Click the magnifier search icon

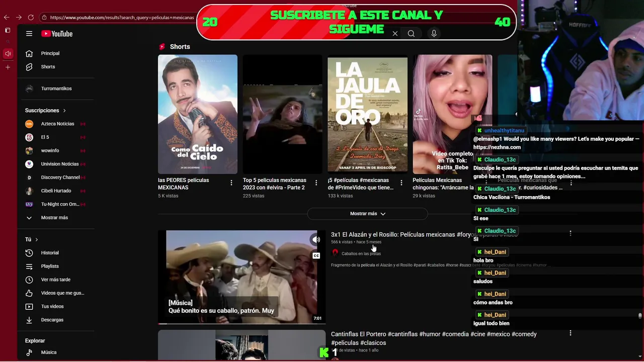tap(411, 34)
